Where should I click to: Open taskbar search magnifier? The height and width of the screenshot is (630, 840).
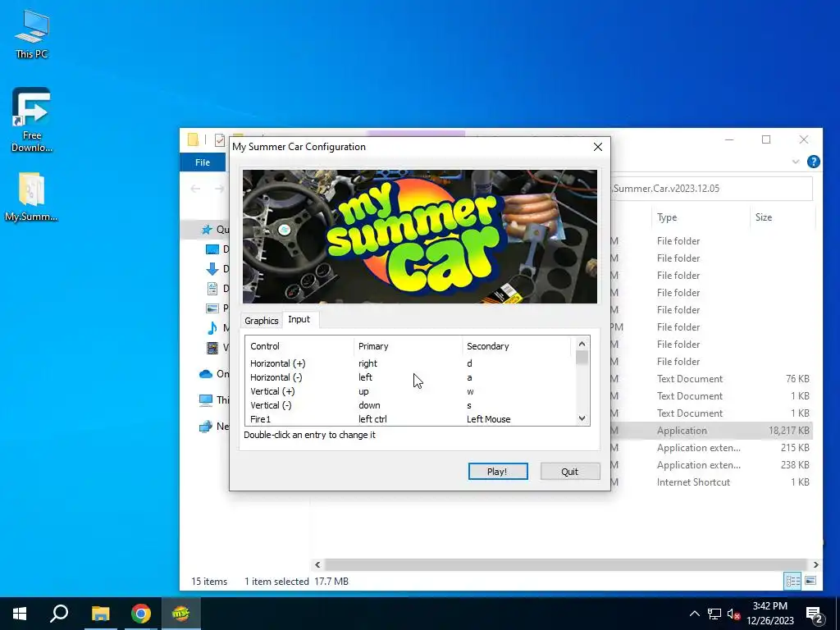pyautogui.click(x=59, y=614)
